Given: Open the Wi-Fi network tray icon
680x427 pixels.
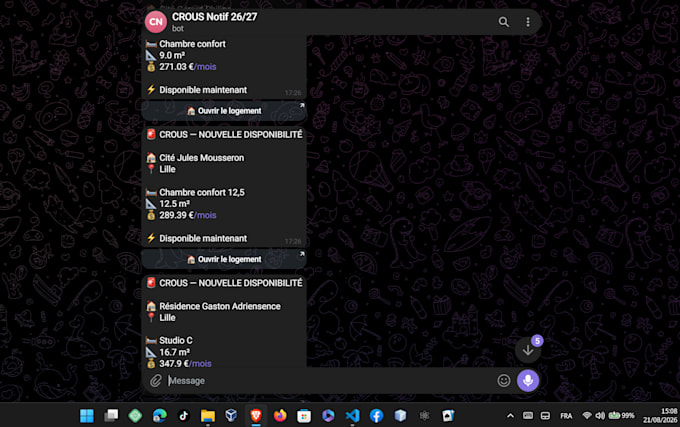Looking at the screenshot, I should pos(587,416).
